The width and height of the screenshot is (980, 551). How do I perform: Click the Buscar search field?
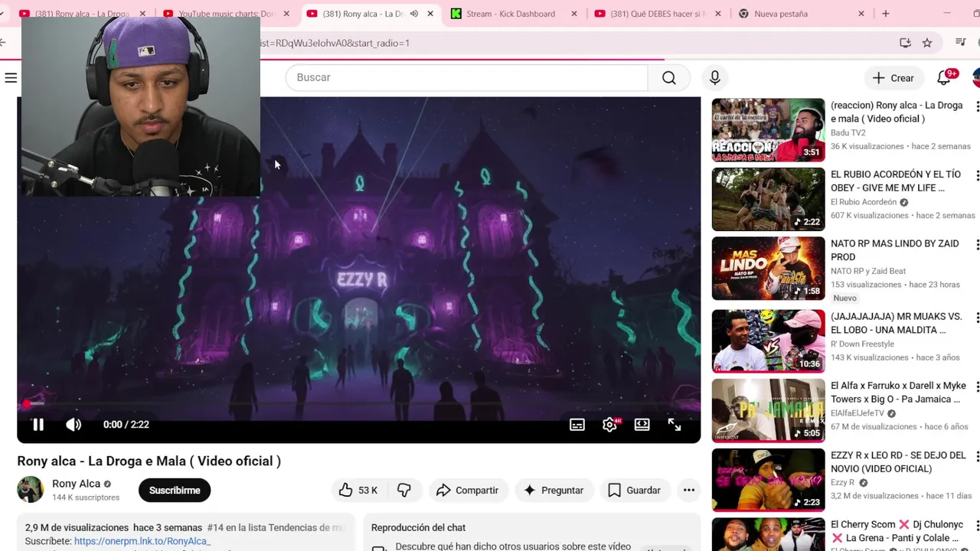467,77
